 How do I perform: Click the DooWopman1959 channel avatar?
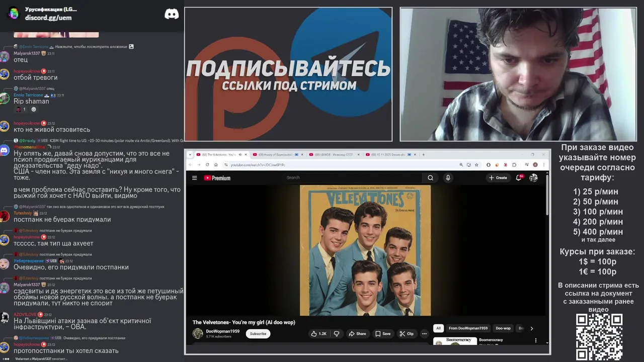(x=198, y=333)
